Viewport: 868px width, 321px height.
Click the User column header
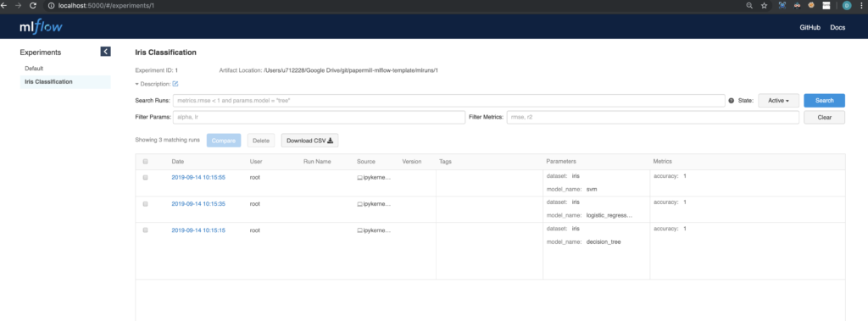tap(256, 162)
